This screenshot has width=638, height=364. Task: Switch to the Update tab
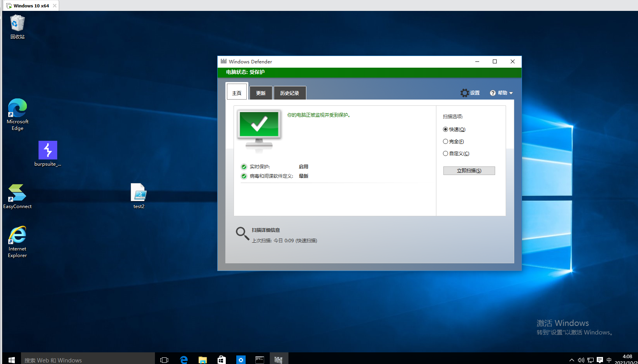[x=260, y=93]
